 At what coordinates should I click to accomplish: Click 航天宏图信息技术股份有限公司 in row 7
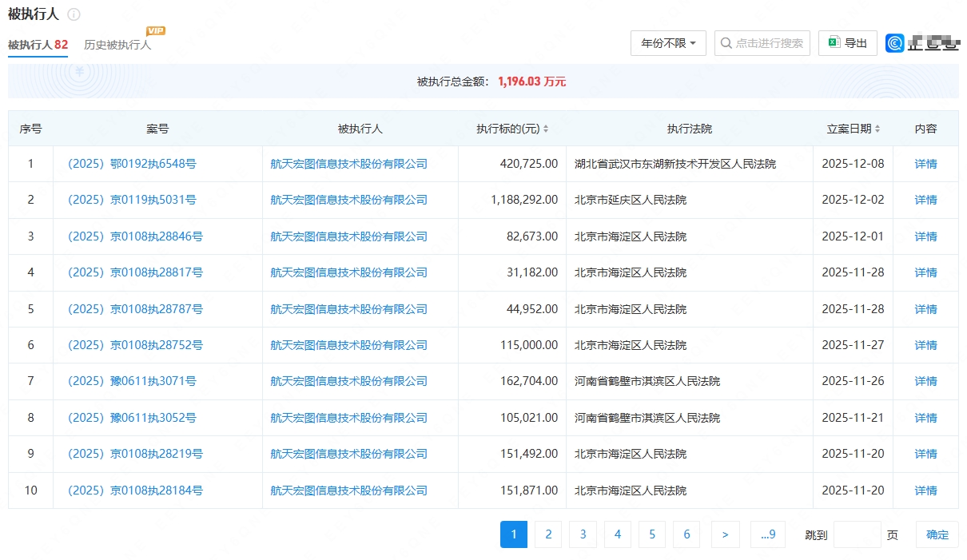[348, 381]
